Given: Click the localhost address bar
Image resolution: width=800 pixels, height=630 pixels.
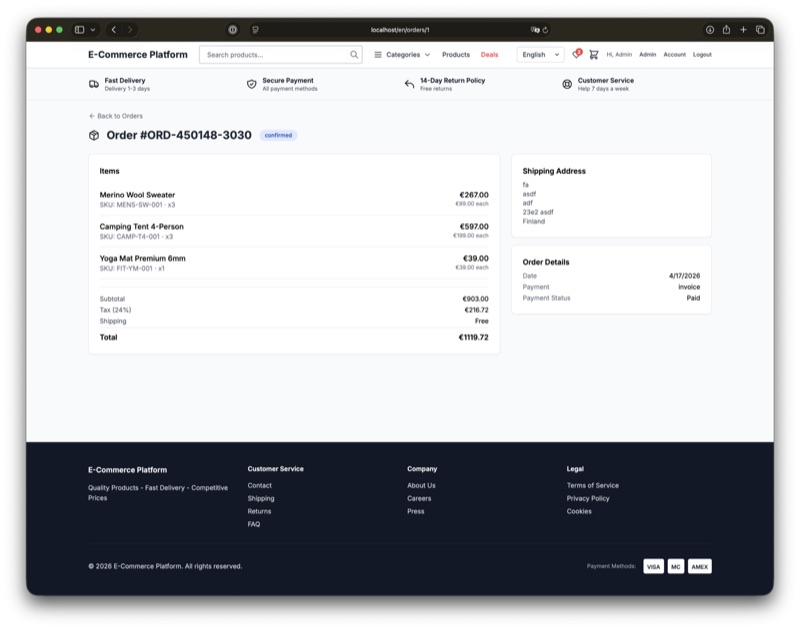Looking at the screenshot, I should [x=399, y=30].
